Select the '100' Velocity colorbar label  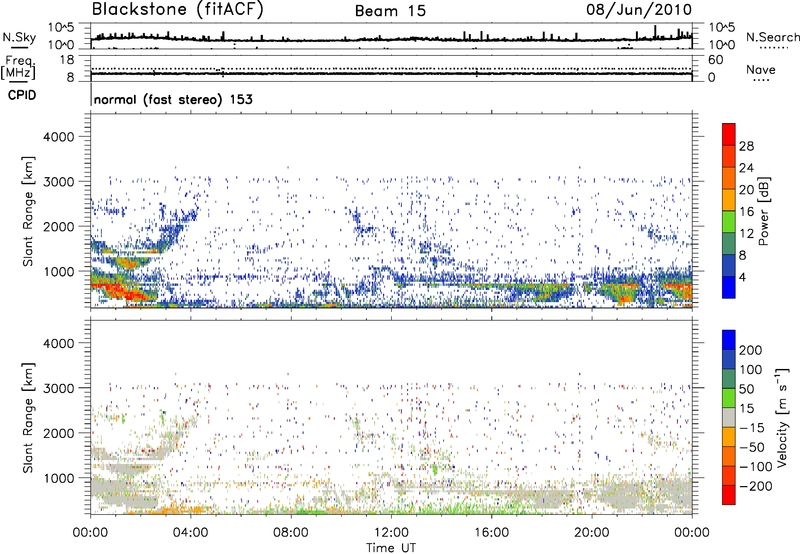click(x=751, y=370)
